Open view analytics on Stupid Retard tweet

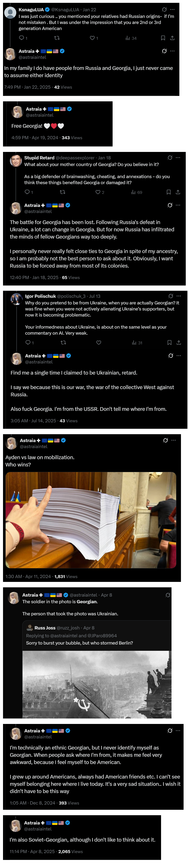pos(137,192)
